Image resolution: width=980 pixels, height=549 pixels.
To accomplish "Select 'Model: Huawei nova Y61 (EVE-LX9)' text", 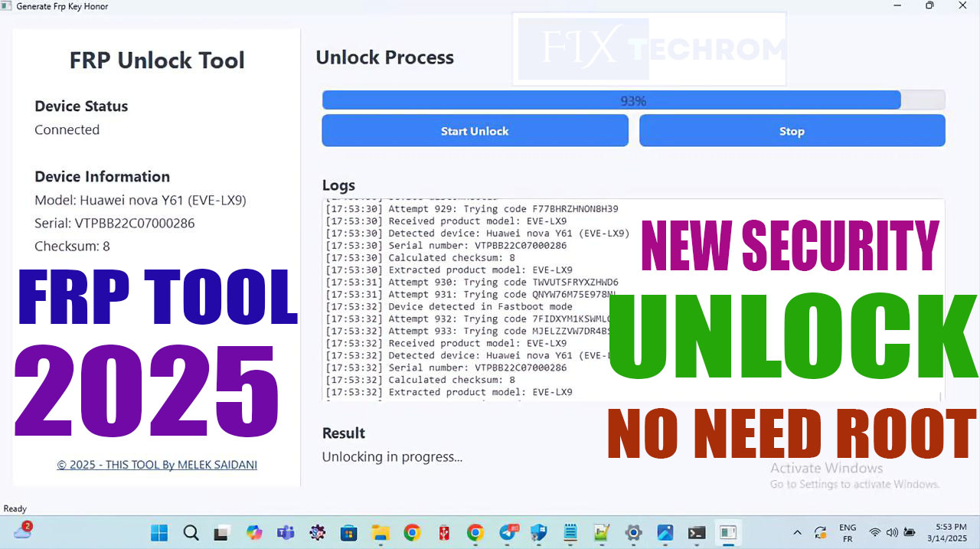I will (x=140, y=200).
